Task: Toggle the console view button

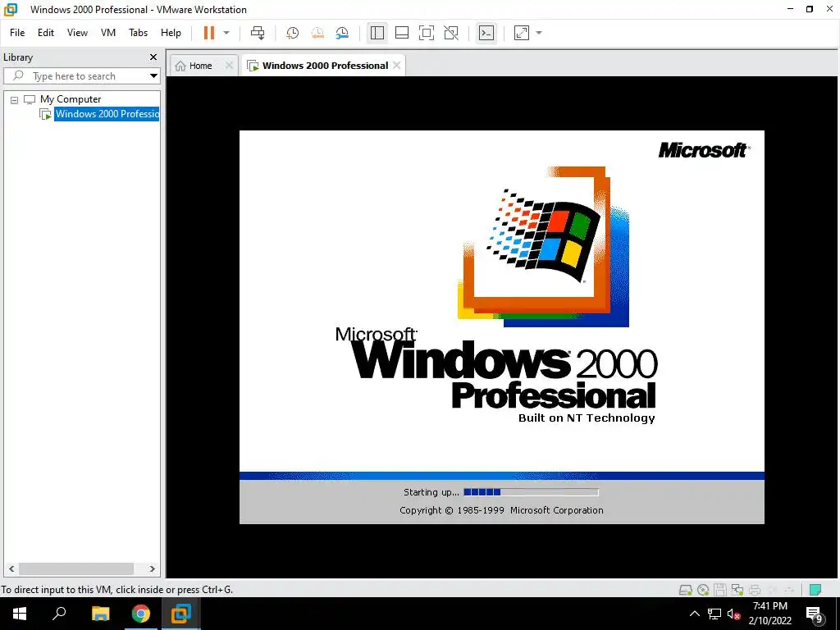Action: pyautogui.click(x=486, y=33)
